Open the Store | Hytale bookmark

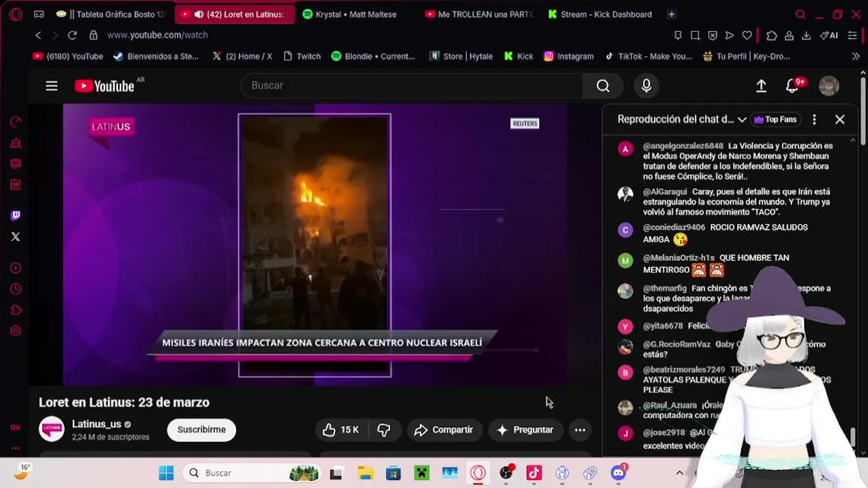point(461,56)
